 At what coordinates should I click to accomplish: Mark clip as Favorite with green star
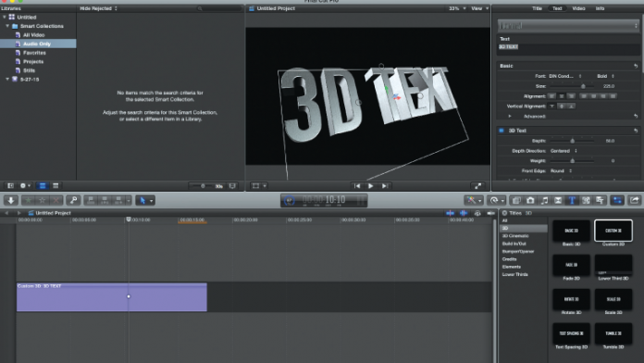pyautogui.click(x=28, y=200)
